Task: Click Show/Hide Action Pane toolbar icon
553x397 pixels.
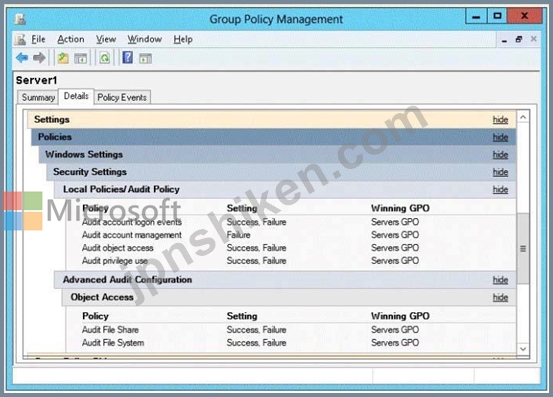Action: [x=145, y=58]
